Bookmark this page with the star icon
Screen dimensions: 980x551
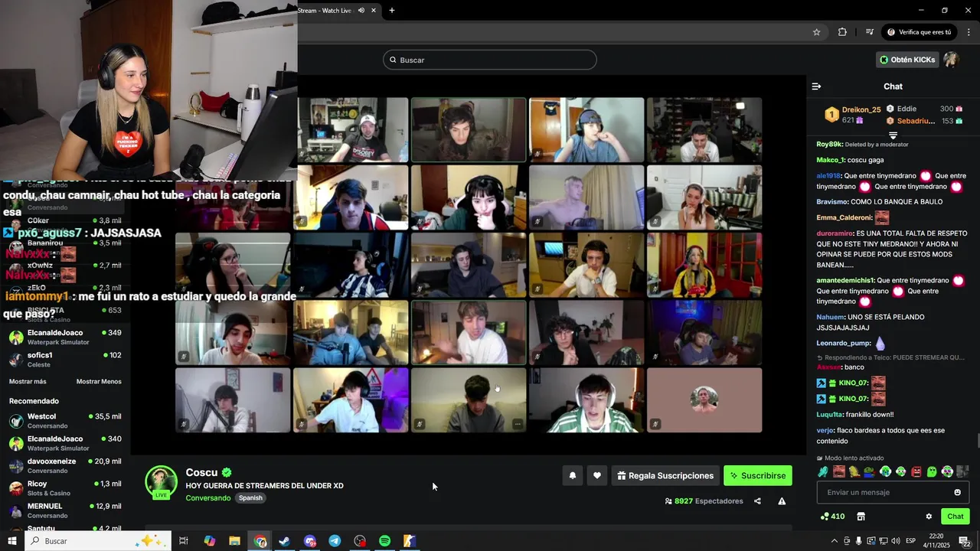click(x=816, y=32)
